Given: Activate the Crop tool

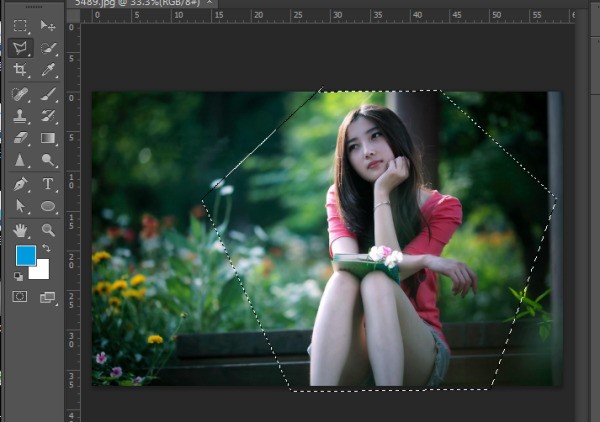Looking at the screenshot, I should pos(20,70).
